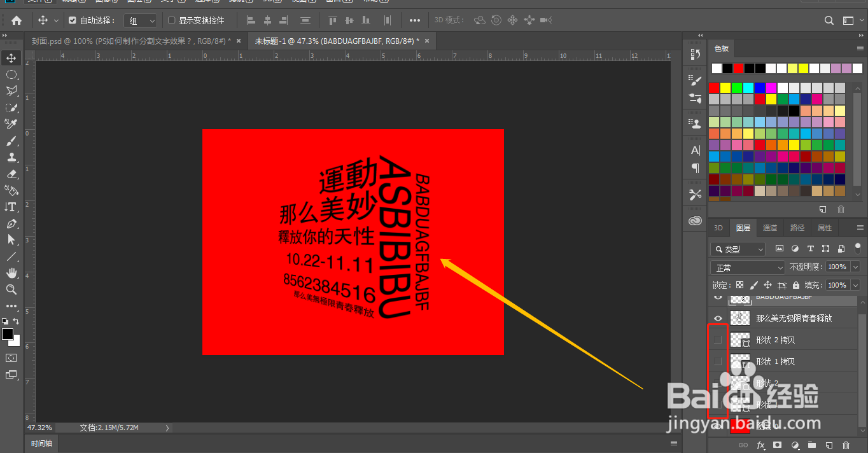Switch to the 未标题-1 document tab
The width and height of the screenshot is (868, 453).
(x=337, y=41)
